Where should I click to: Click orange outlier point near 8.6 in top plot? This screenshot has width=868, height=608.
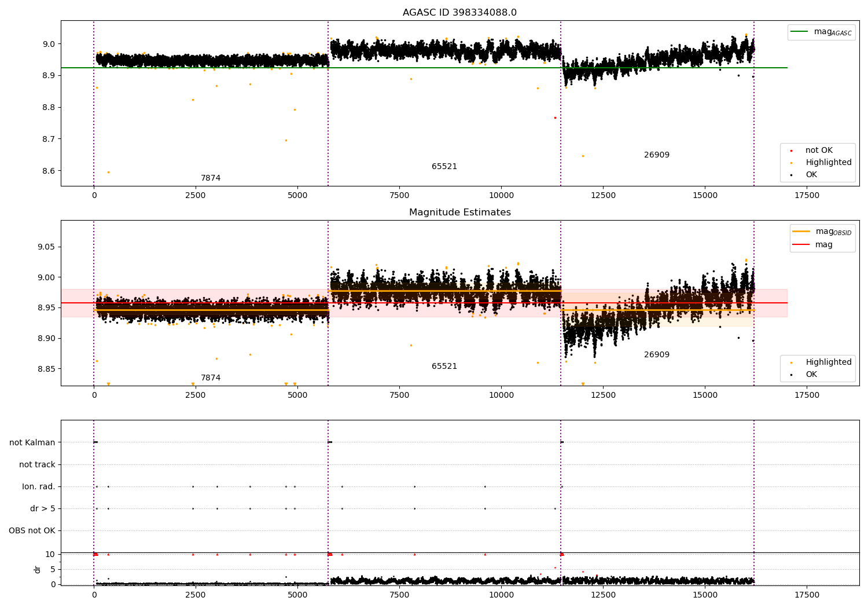(x=108, y=172)
